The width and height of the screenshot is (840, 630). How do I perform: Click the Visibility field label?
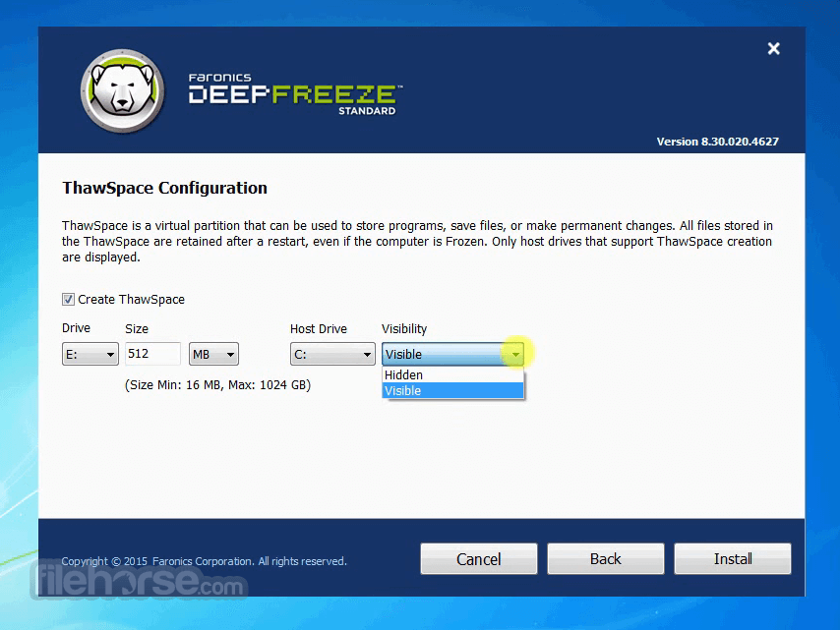pyautogui.click(x=404, y=328)
